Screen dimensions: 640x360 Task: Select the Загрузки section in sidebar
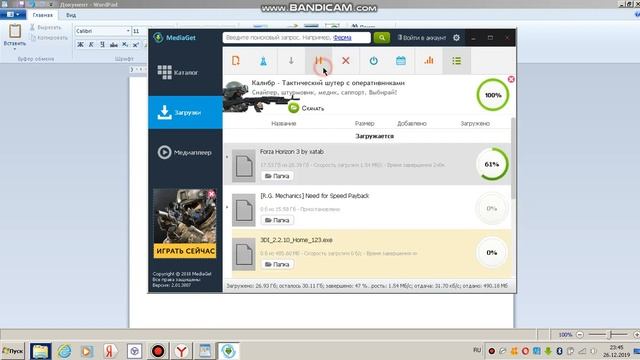pyautogui.click(x=185, y=112)
